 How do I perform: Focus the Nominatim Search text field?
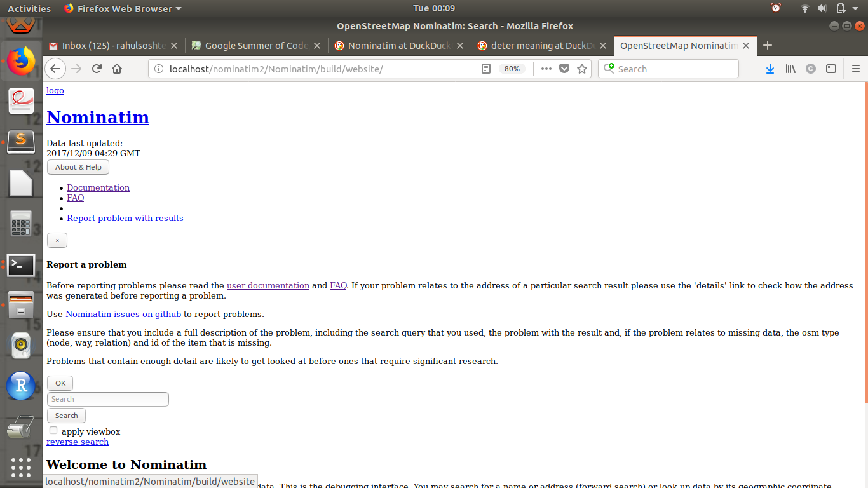click(x=108, y=399)
